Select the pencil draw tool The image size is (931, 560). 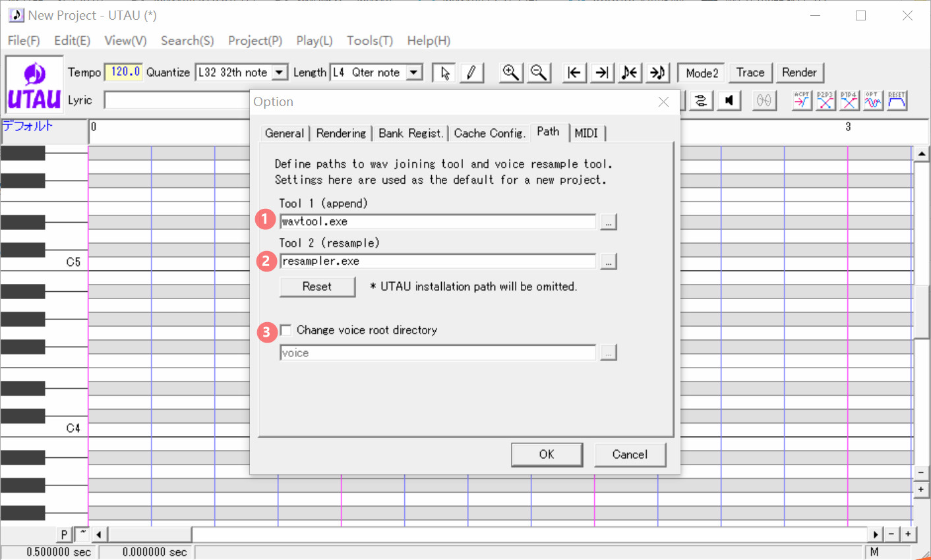471,72
